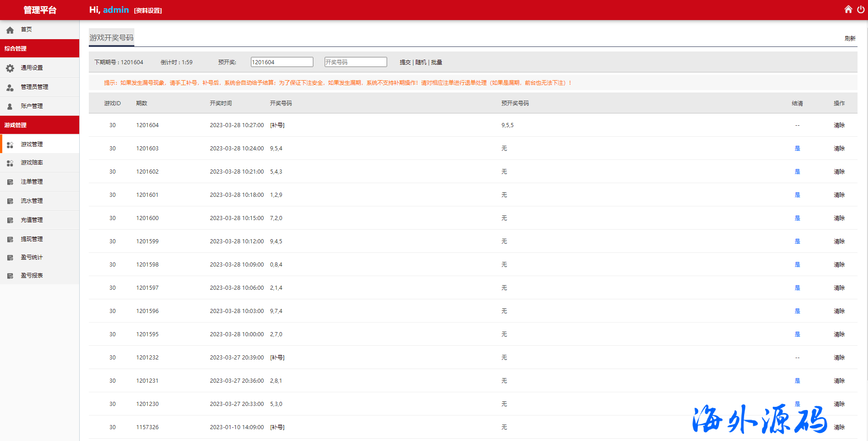Click 随机 to generate random number
The height and width of the screenshot is (441, 868).
click(x=421, y=62)
